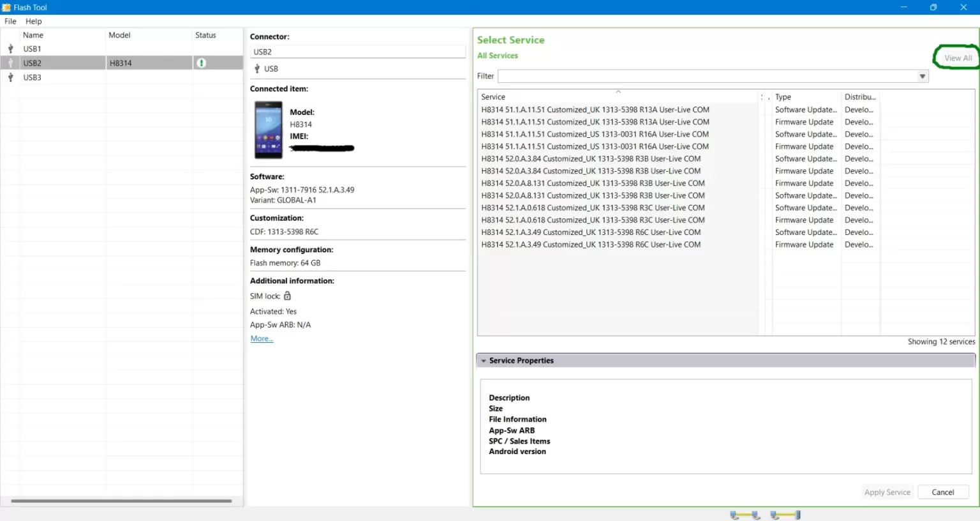
Task: Click the Model column header in the device list
Action: [x=149, y=35]
